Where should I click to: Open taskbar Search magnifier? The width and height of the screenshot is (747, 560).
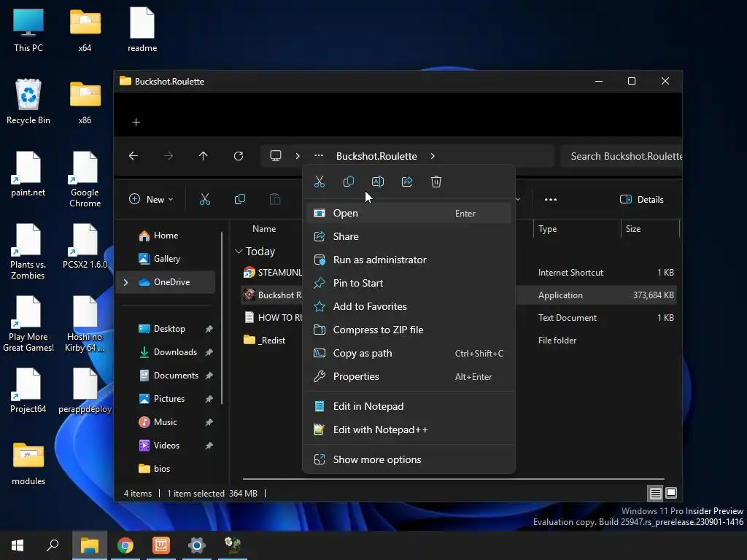coord(53,545)
